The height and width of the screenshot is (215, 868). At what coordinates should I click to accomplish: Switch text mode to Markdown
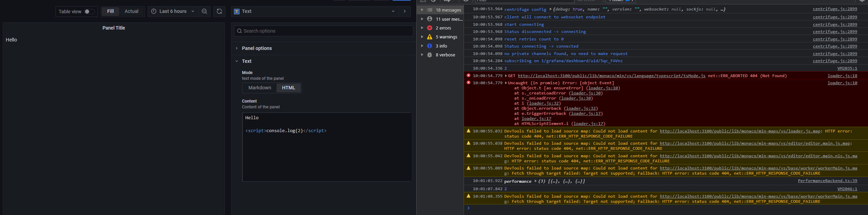coord(260,88)
